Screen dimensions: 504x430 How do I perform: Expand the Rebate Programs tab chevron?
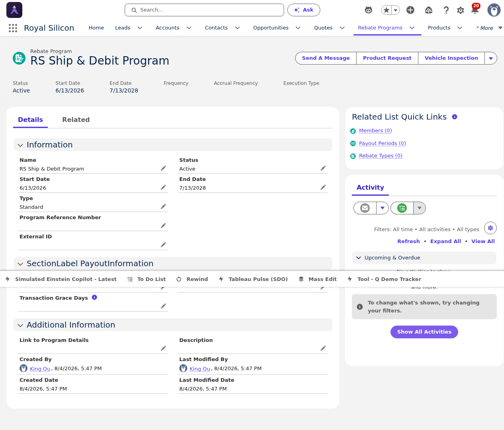(412, 28)
